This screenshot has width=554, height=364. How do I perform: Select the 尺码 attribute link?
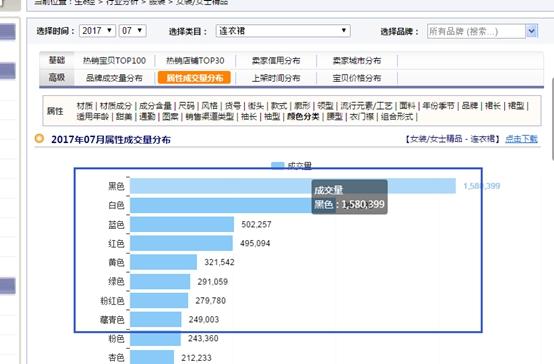click(x=187, y=106)
